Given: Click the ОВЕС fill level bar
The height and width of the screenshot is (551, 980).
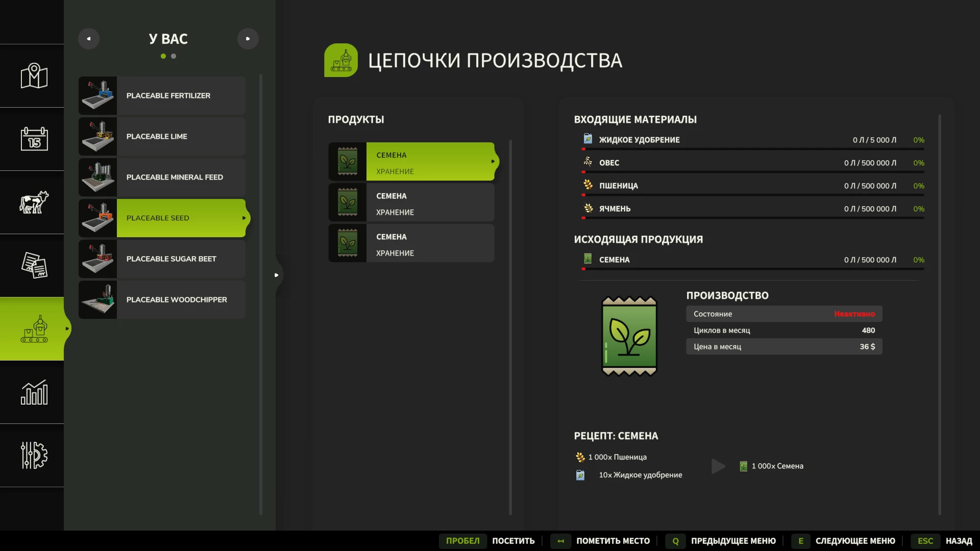Looking at the screenshot, I should (753, 172).
